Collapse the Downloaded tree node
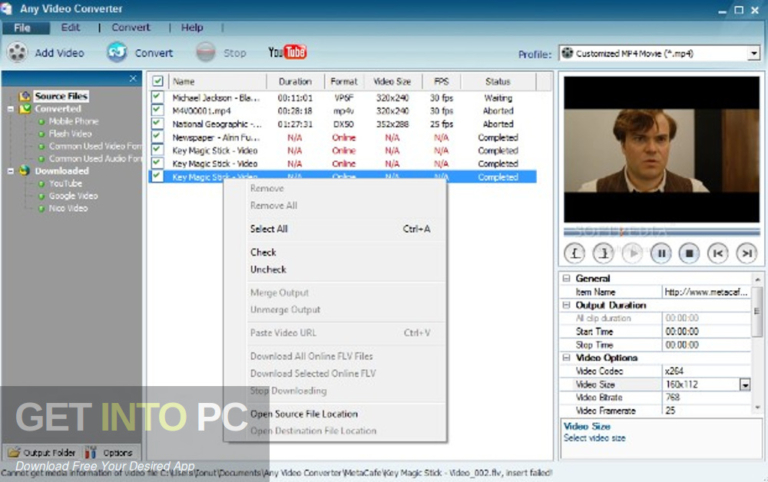The width and height of the screenshot is (768, 482). [x=10, y=171]
